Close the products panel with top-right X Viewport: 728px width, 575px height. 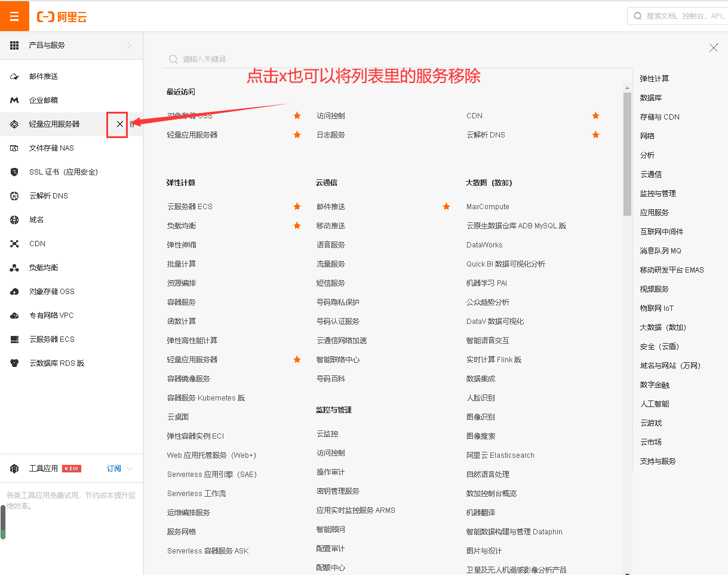click(713, 48)
